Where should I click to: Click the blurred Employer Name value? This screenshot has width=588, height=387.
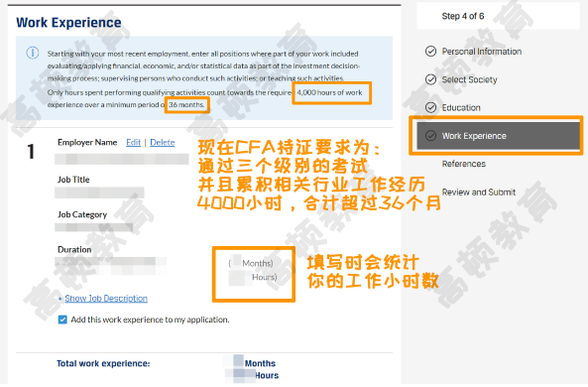(x=122, y=159)
